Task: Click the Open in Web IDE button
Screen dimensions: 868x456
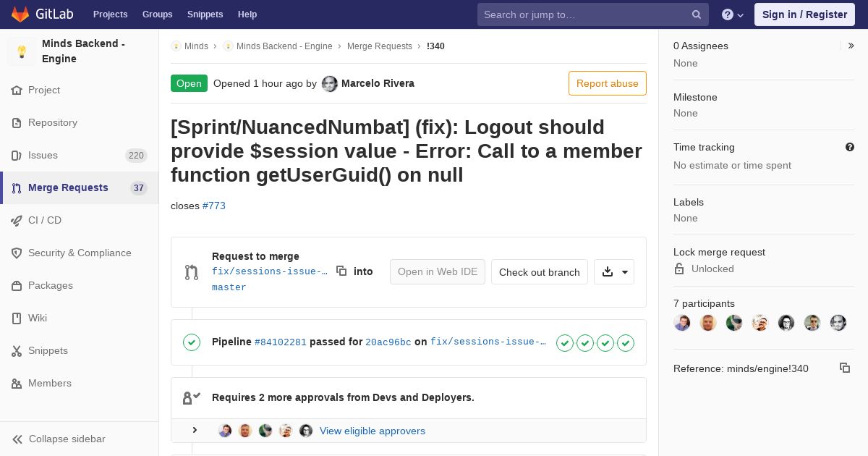Action: 438,271
